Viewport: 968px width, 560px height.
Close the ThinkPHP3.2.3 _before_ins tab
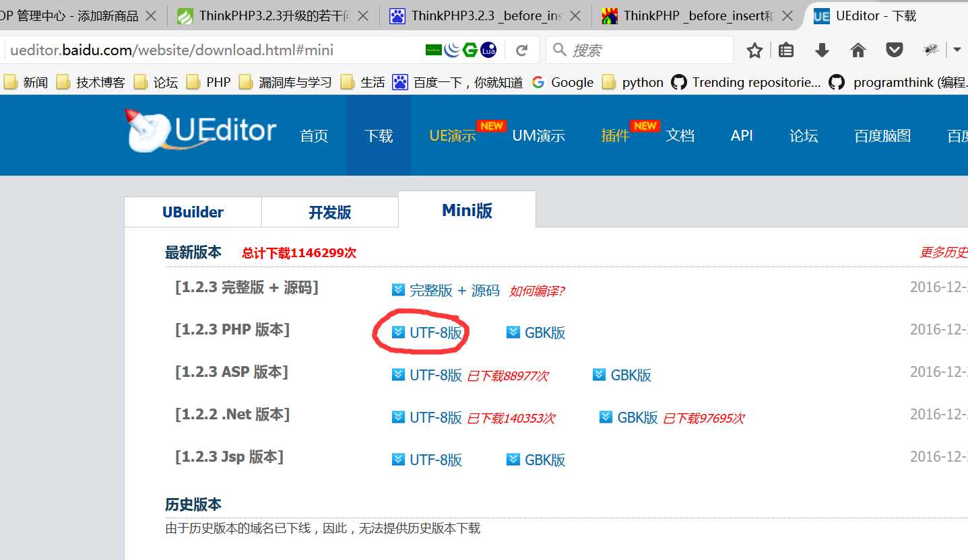pyautogui.click(x=575, y=15)
